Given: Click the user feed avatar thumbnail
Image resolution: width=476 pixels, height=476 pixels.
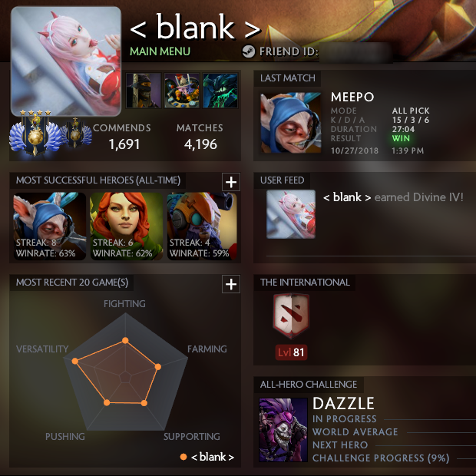Looking at the screenshot, I should pos(291,214).
